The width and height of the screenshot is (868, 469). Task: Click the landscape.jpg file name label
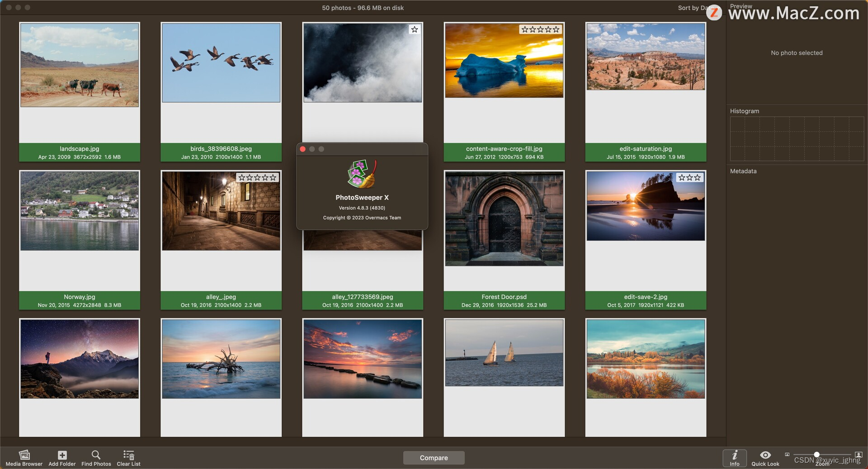click(80, 149)
